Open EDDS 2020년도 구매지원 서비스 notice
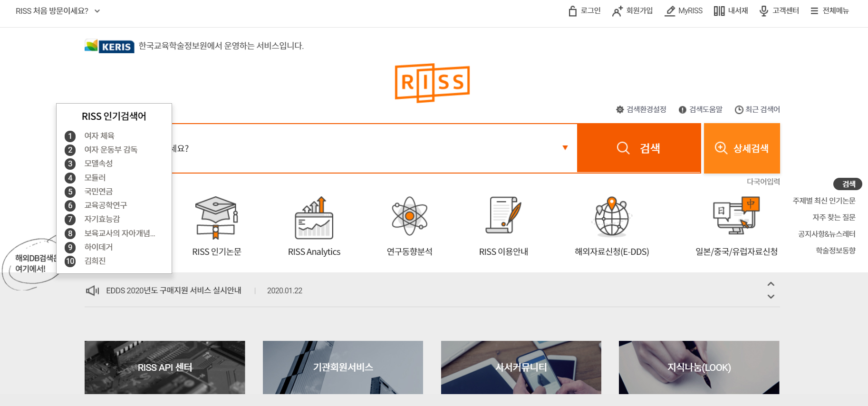This screenshot has height=406, width=868. 174,290
